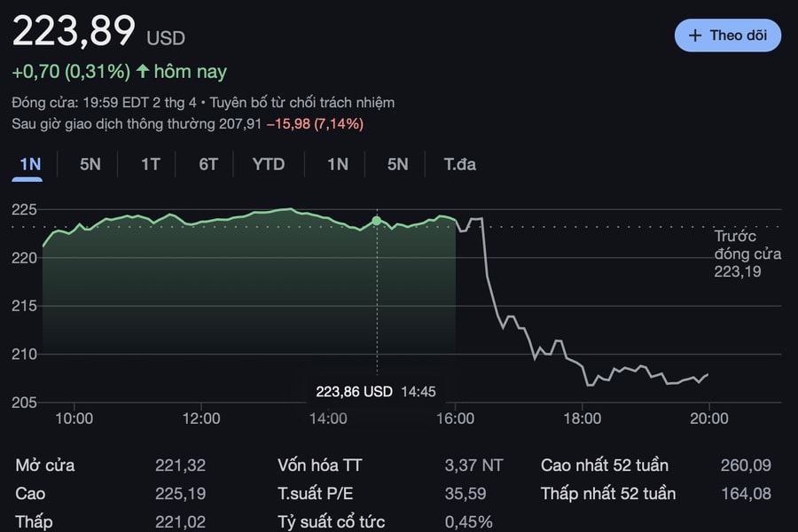Viewport: 798px width, 532px height.
Task: Click the T.suất P/E label
Action: coord(317,493)
